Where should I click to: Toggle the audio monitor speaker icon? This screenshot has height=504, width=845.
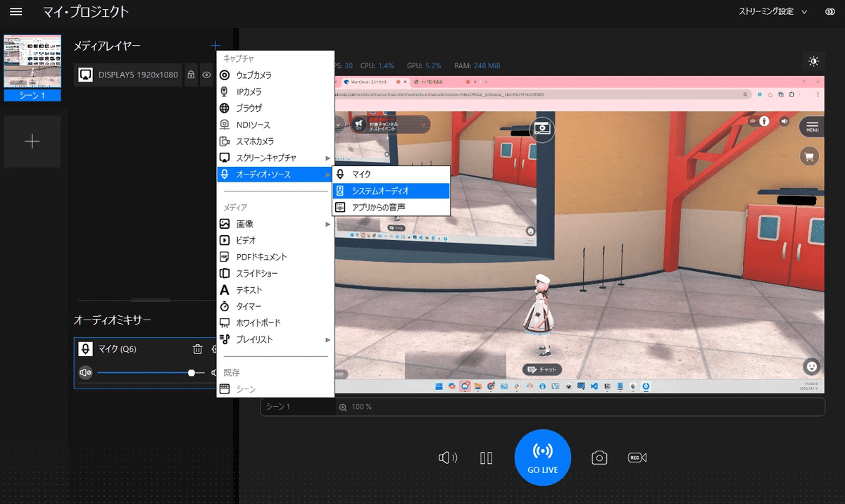click(x=447, y=458)
